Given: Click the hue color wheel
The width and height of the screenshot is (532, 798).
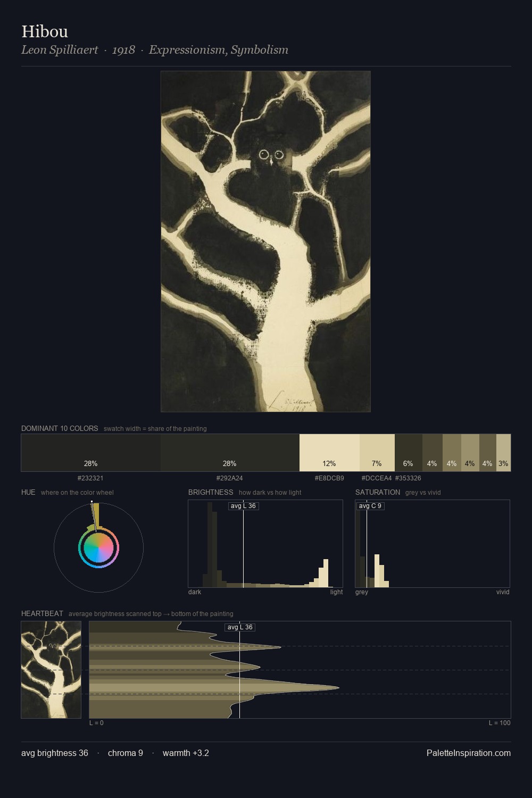Looking at the screenshot, I should click(x=98, y=547).
